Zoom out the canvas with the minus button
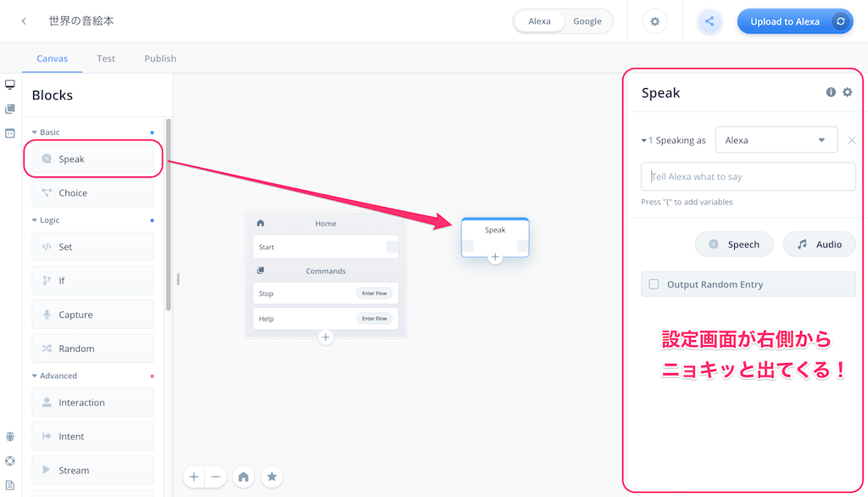868x497 pixels. click(216, 477)
